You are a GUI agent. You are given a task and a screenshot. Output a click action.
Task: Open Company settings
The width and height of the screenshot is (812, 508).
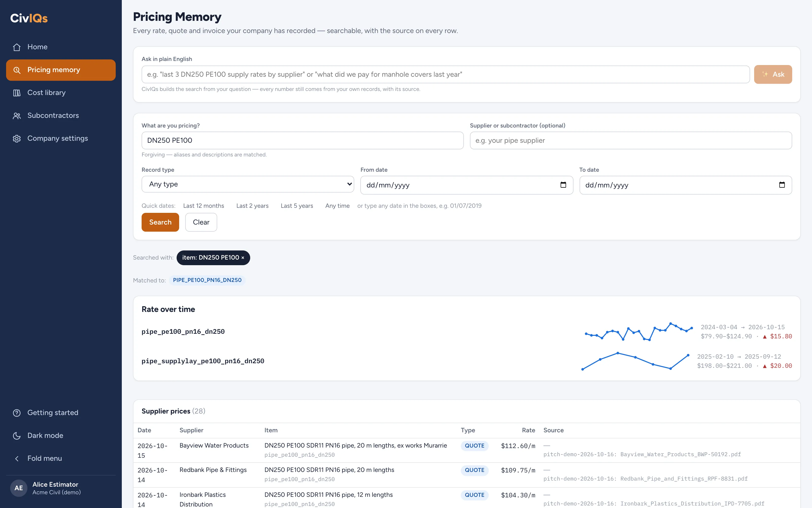pyautogui.click(x=61, y=138)
